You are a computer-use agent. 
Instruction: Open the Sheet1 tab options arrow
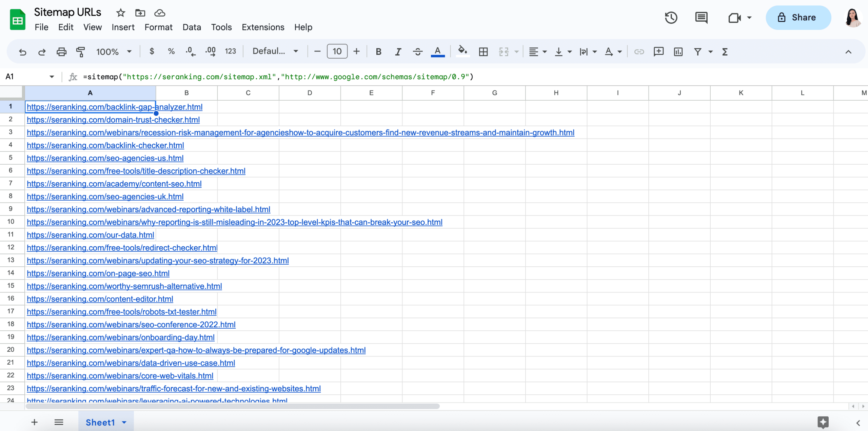(124, 422)
